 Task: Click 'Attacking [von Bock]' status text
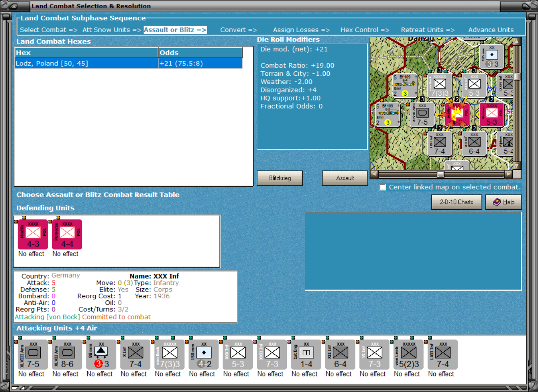[x=47, y=317]
